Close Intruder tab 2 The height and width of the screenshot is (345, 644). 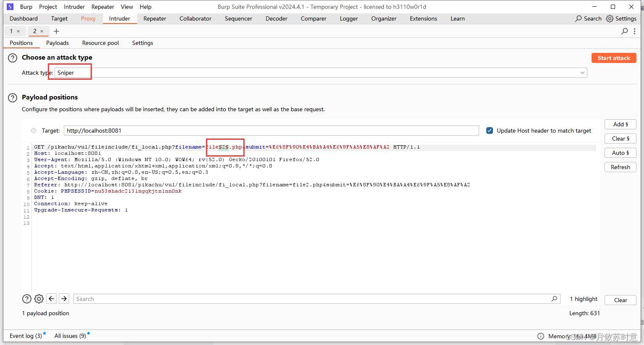click(42, 31)
